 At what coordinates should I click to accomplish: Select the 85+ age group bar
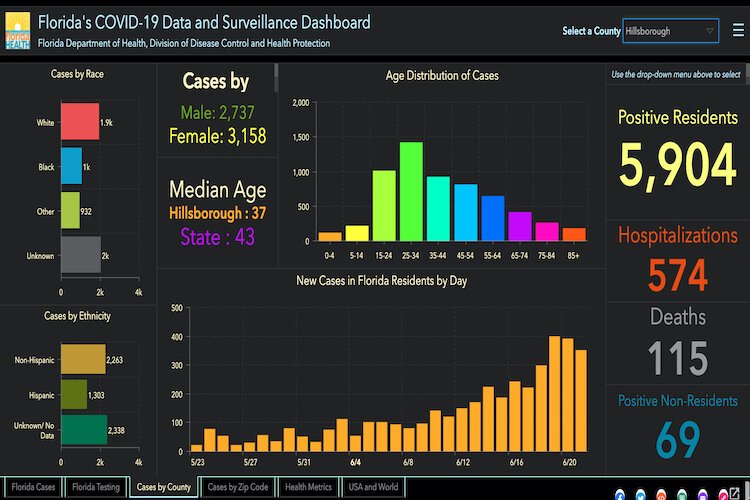(x=574, y=234)
